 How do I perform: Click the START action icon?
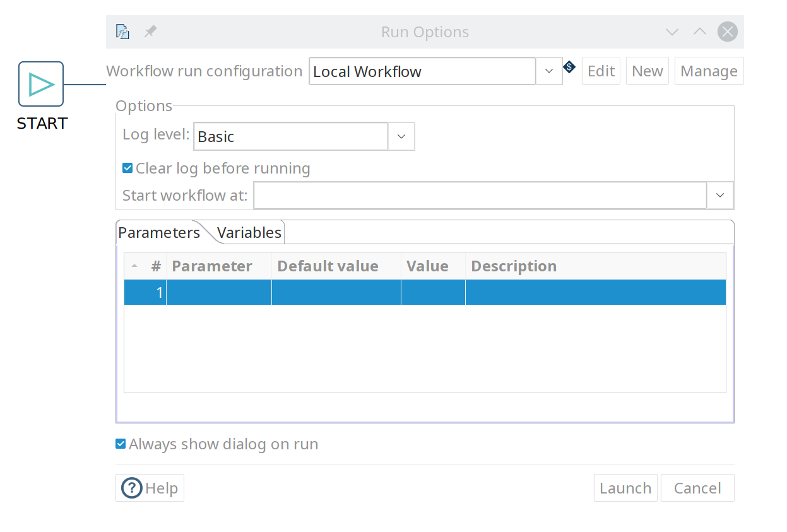tap(41, 84)
